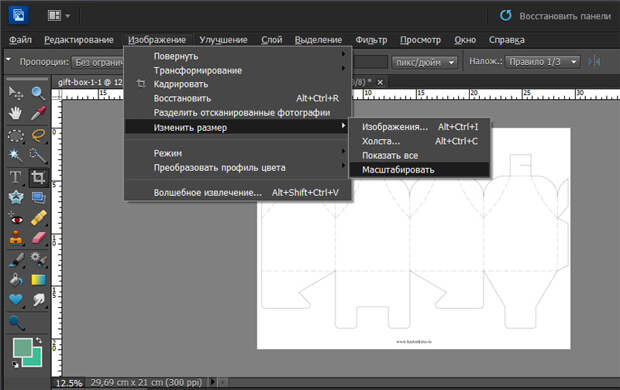Select the Custom Shape heart tool
This screenshot has width=620, height=390.
tap(15, 299)
